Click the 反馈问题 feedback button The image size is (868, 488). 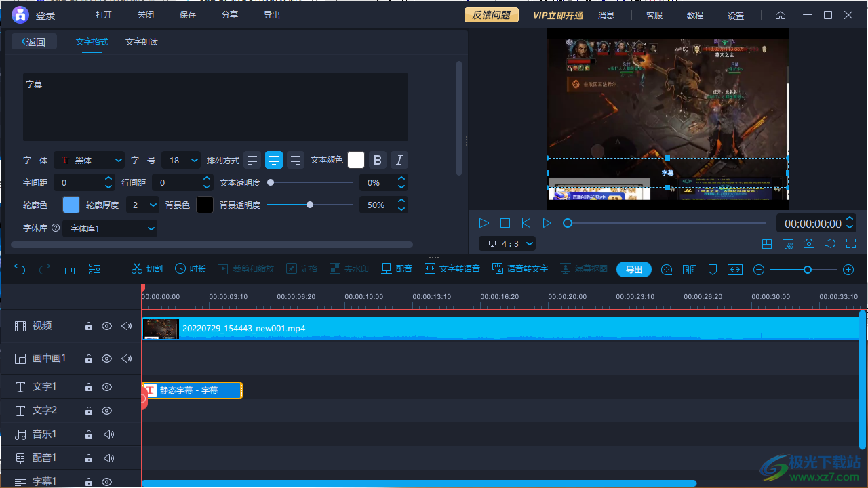tap(492, 15)
